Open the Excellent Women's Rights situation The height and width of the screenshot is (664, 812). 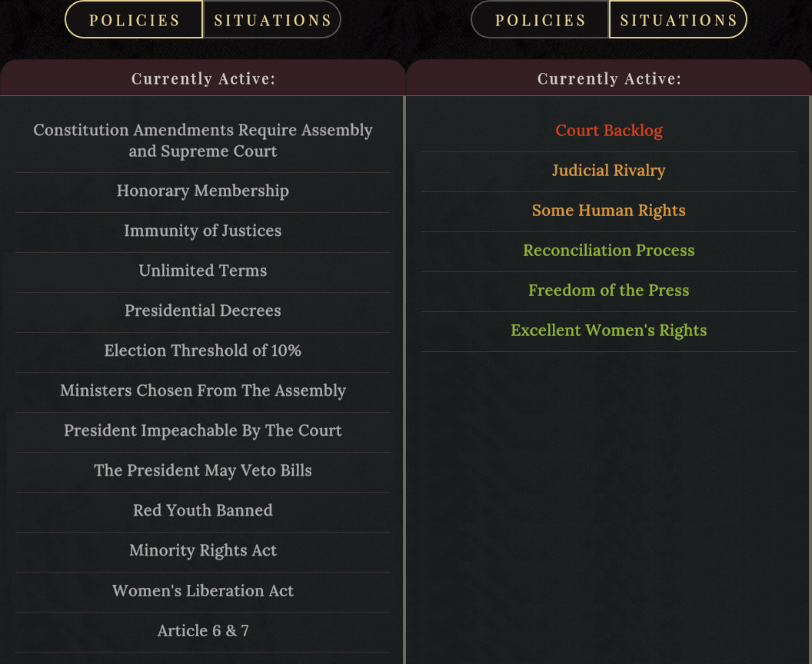tap(609, 330)
